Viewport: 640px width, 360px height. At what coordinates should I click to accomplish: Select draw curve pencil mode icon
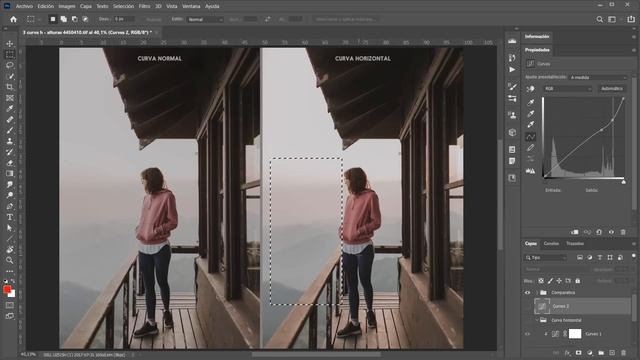pyautogui.click(x=531, y=148)
